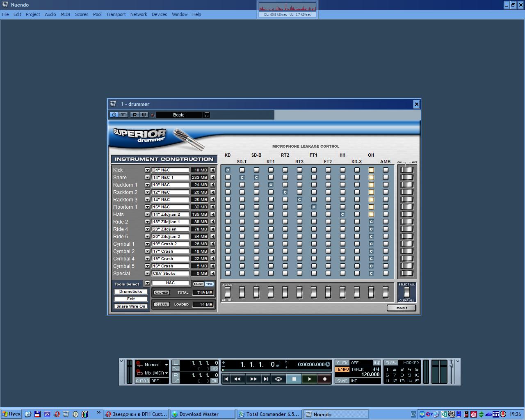This screenshot has width=525, height=420.
Task: Open the Project menu
Action: click(x=33, y=14)
